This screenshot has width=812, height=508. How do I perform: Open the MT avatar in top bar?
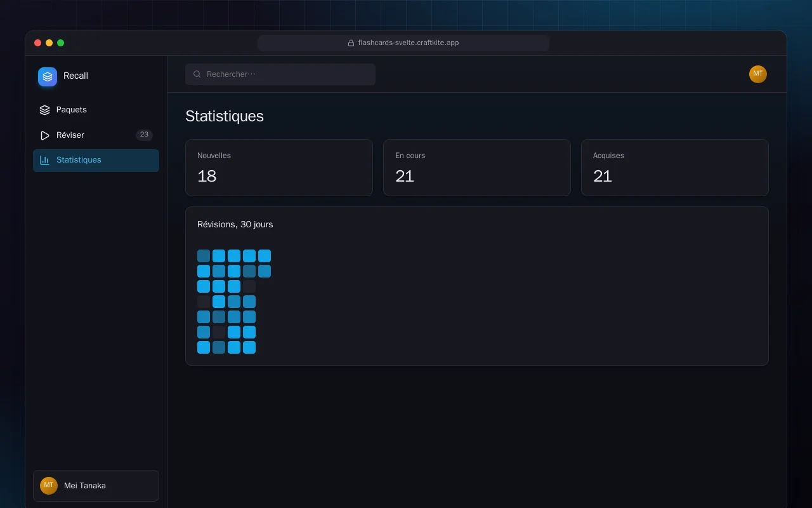pos(758,74)
